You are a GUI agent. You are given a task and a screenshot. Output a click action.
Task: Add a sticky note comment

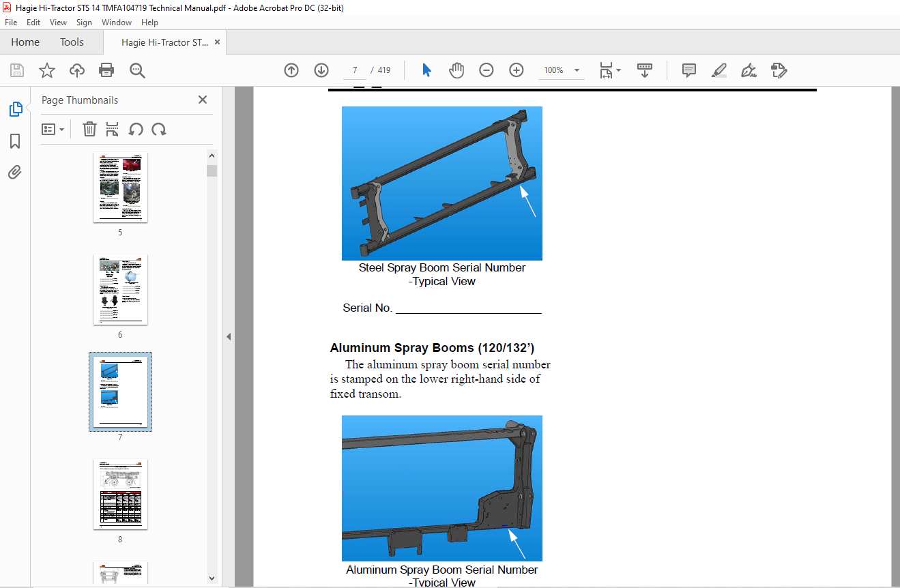point(689,70)
